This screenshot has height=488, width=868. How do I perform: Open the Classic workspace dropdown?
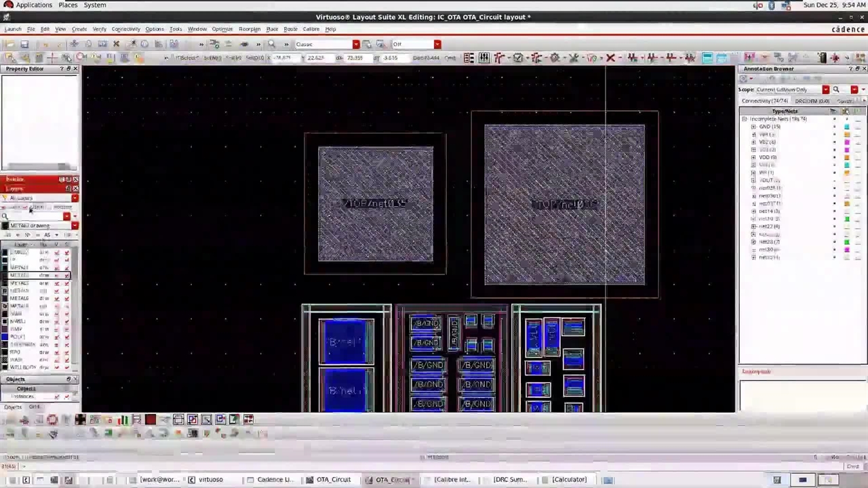click(x=355, y=44)
